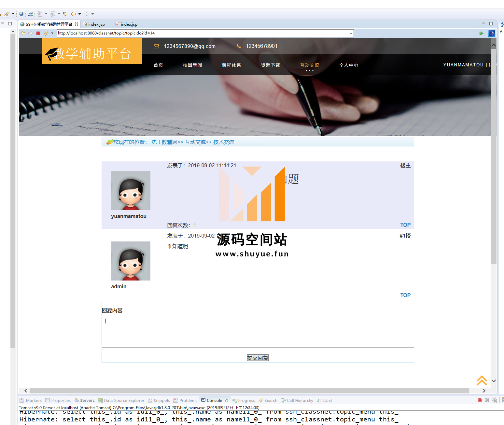Go to 首页 in site navigation
The height and width of the screenshot is (425, 504).
[158, 65]
